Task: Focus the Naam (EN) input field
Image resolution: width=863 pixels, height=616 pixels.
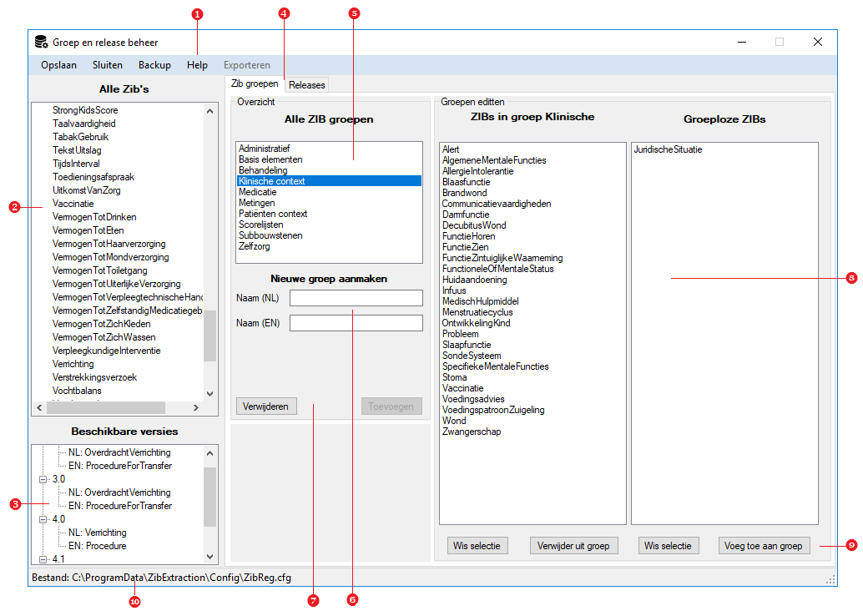Action: (x=356, y=322)
